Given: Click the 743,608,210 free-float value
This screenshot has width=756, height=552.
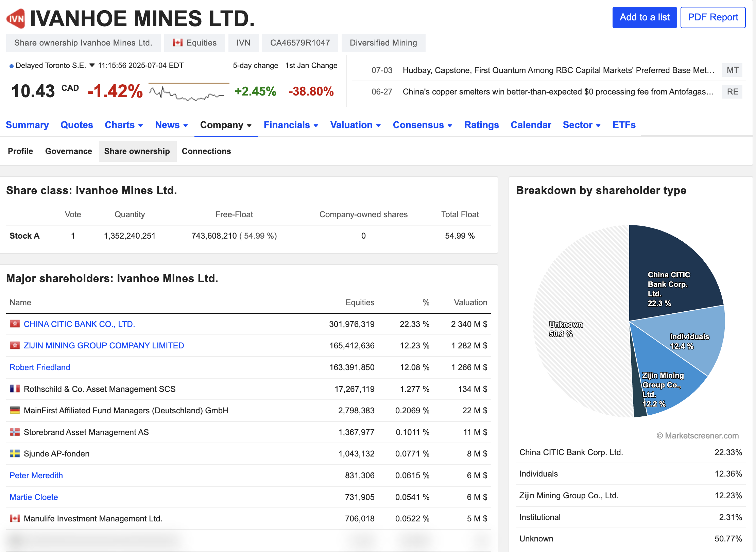Looking at the screenshot, I should tap(214, 236).
